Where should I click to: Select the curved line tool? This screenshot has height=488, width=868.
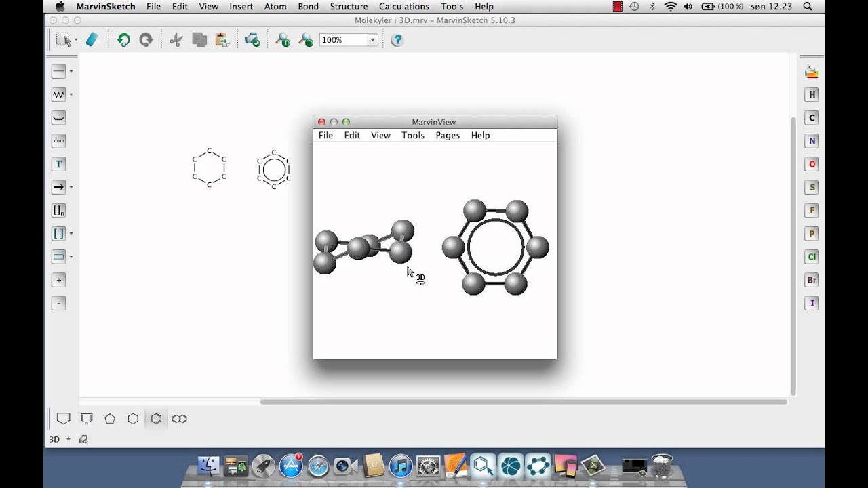point(59,118)
